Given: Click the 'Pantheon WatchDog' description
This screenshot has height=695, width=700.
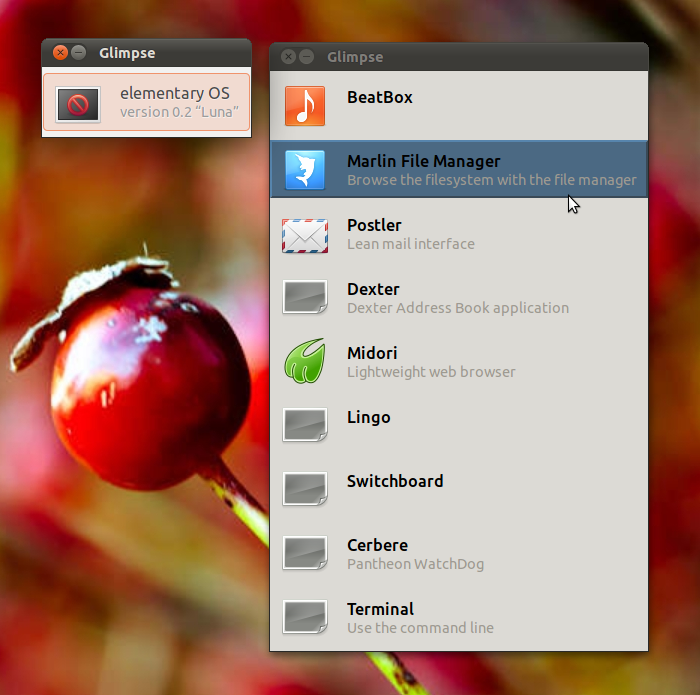Looking at the screenshot, I should [415, 564].
